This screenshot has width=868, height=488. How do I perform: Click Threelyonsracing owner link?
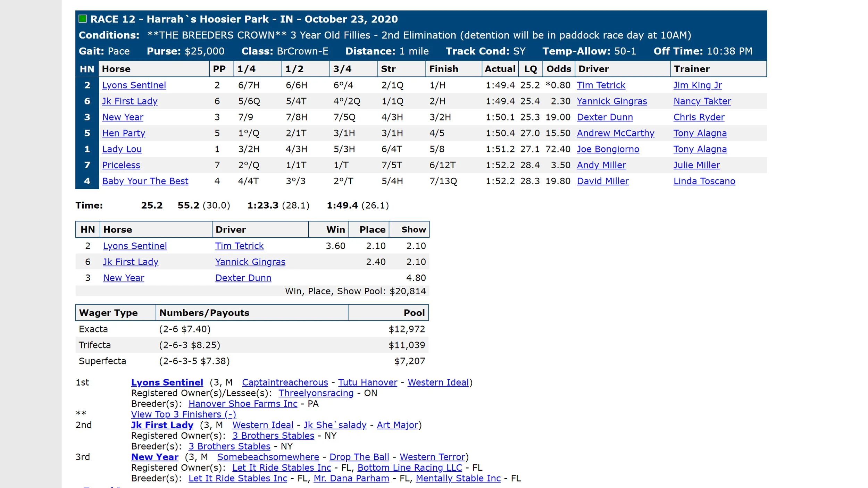(x=316, y=393)
